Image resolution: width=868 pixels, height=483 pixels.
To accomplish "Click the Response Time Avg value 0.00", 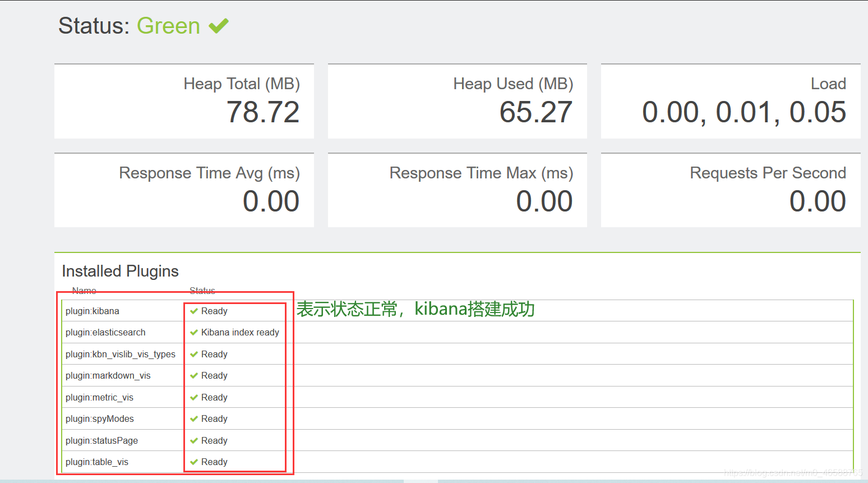I will [271, 201].
